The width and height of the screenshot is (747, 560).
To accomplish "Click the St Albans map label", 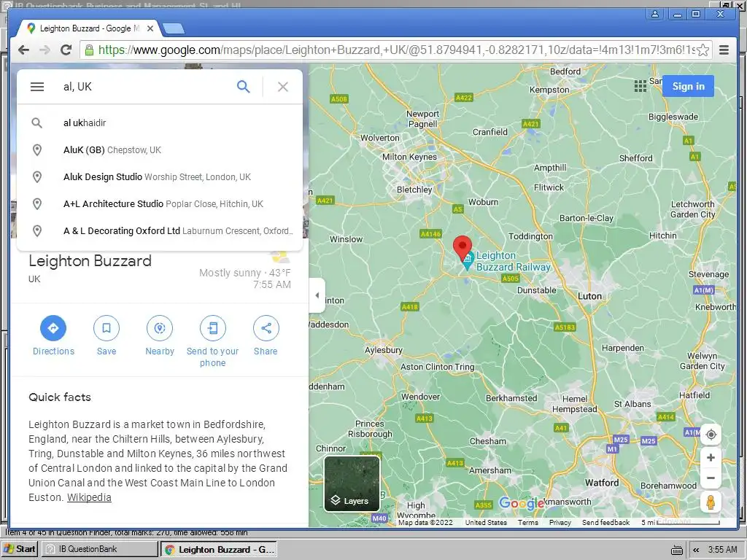I will pos(632,404).
